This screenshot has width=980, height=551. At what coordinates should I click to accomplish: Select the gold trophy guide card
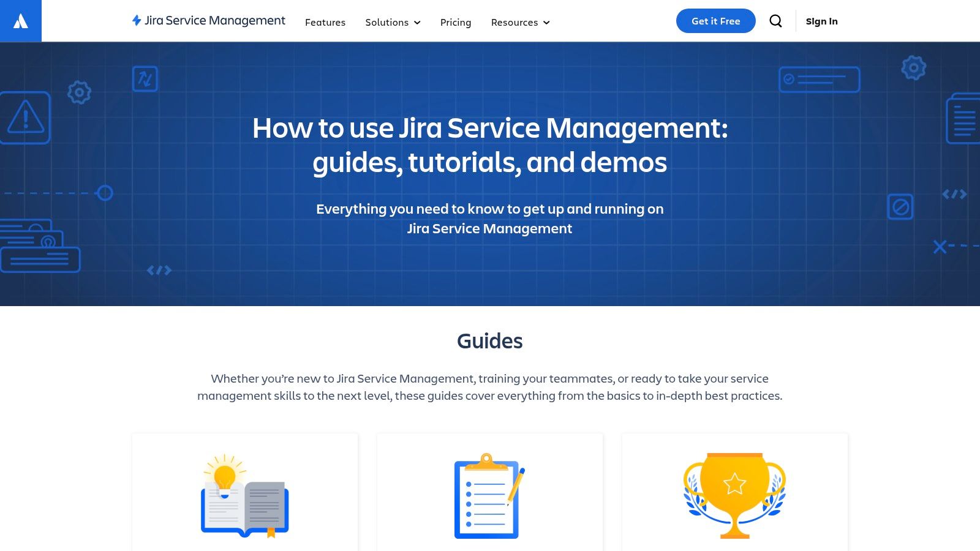point(735,492)
